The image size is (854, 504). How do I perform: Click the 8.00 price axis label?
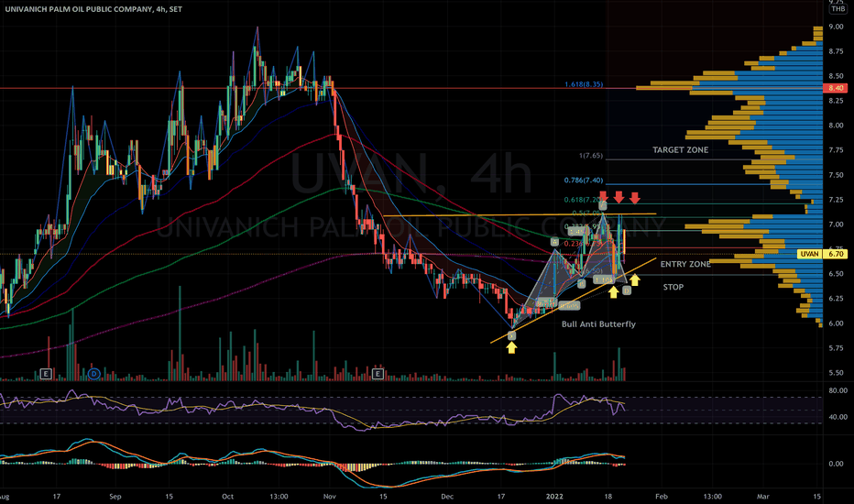click(x=836, y=126)
